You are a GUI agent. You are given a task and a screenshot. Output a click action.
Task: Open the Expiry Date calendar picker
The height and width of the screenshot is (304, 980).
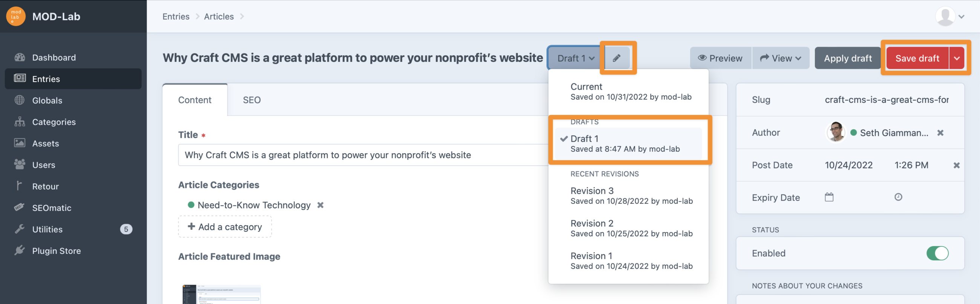tap(829, 197)
